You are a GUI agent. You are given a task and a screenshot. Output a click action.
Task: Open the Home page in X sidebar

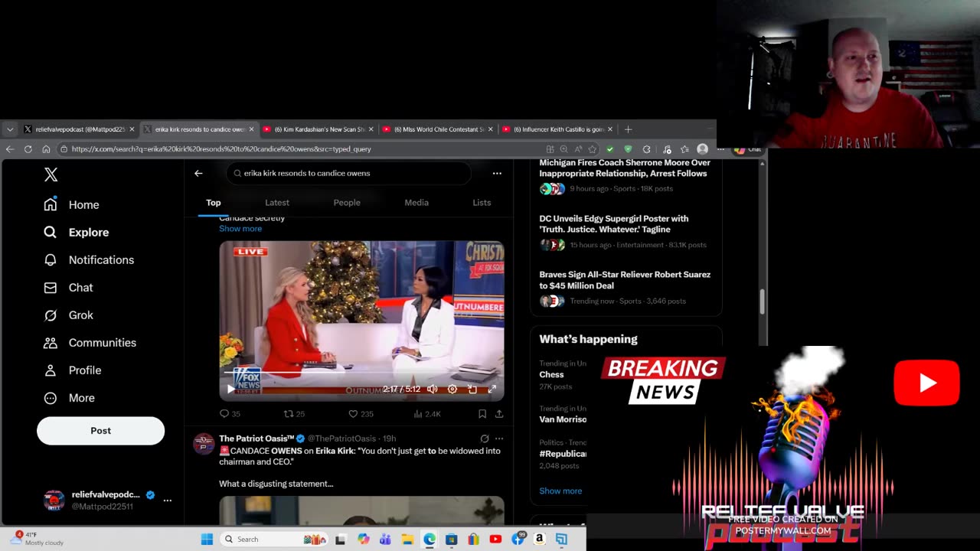(x=72, y=204)
